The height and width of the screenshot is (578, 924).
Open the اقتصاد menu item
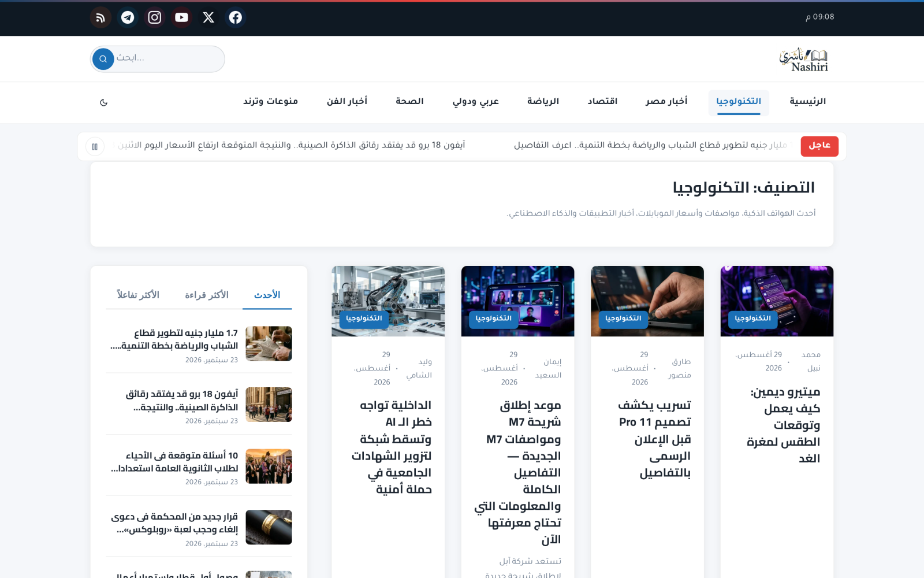tap(602, 102)
